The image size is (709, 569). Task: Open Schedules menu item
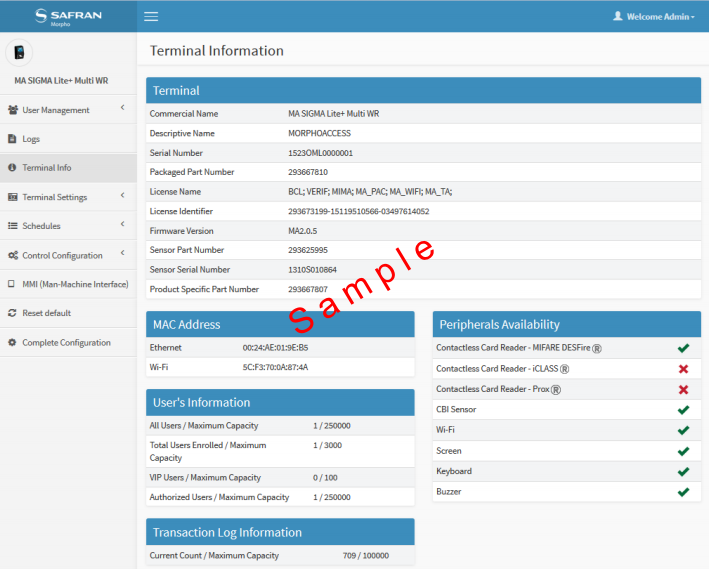click(x=68, y=226)
